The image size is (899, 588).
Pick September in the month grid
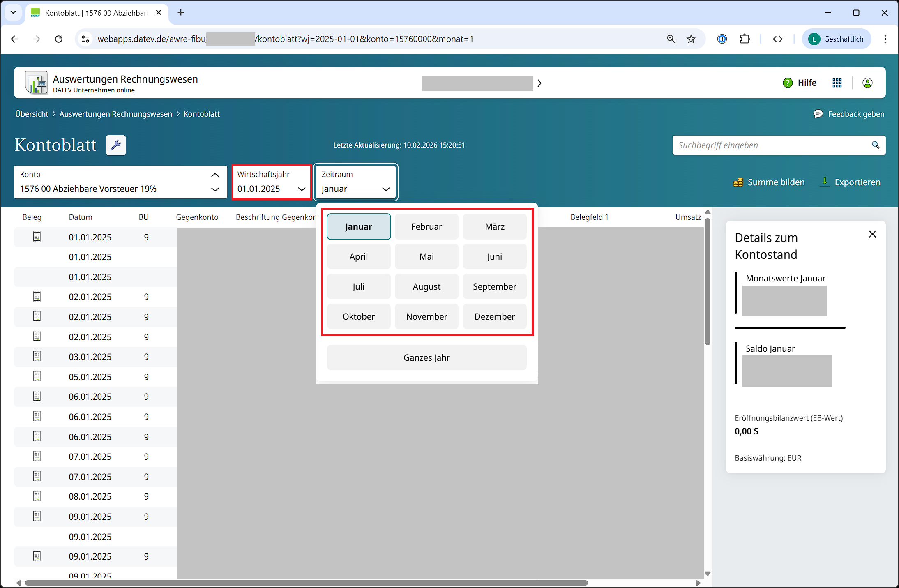(495, 286)
